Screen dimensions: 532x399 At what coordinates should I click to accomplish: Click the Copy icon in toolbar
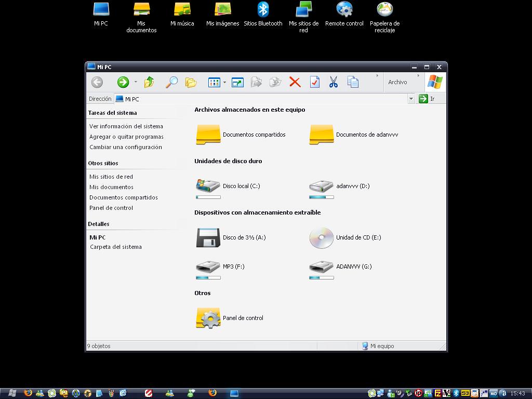coord(353,82)
